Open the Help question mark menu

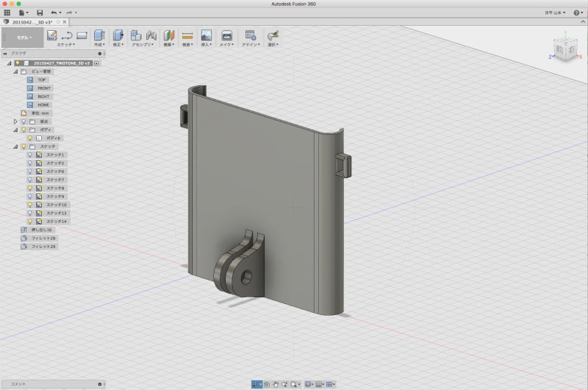tap(578, 13)
